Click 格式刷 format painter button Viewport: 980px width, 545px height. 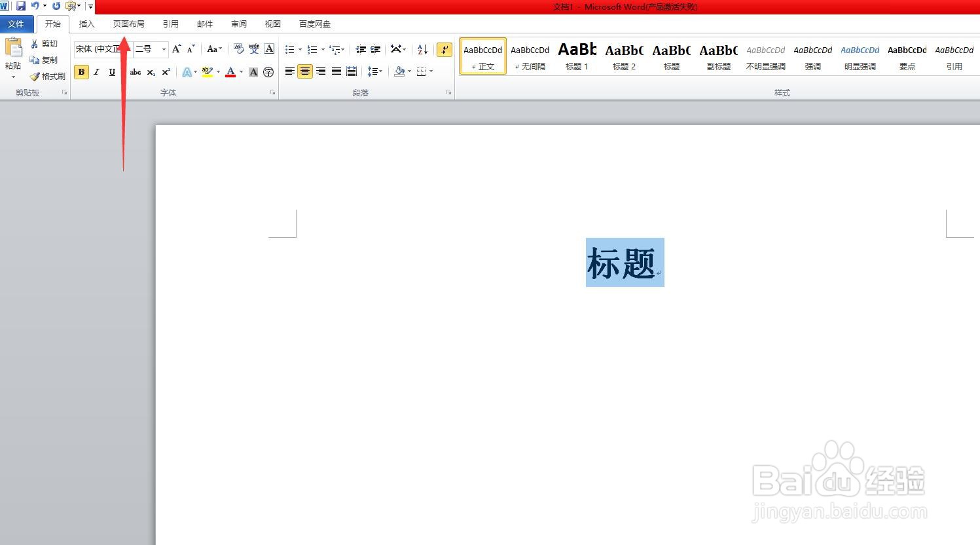coord(48,77)
